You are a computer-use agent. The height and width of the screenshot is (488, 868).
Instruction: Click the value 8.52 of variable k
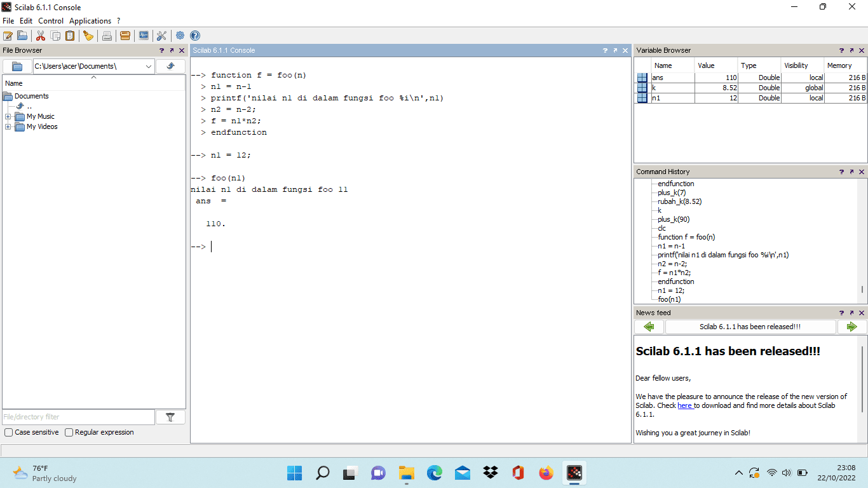pyautogui.click(x=716, y=88)
